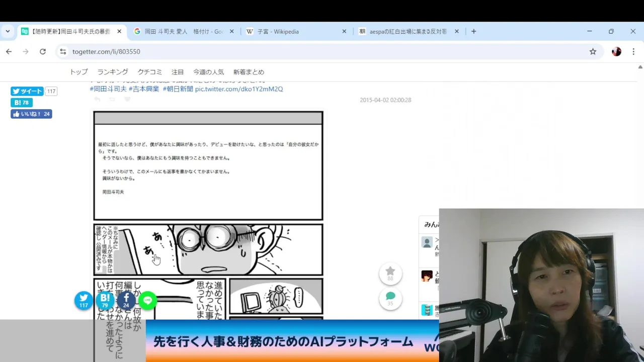Click the tweet count 117 badge
The width and height of the screenshot is (644, 362).
click(x=51, y=91)
